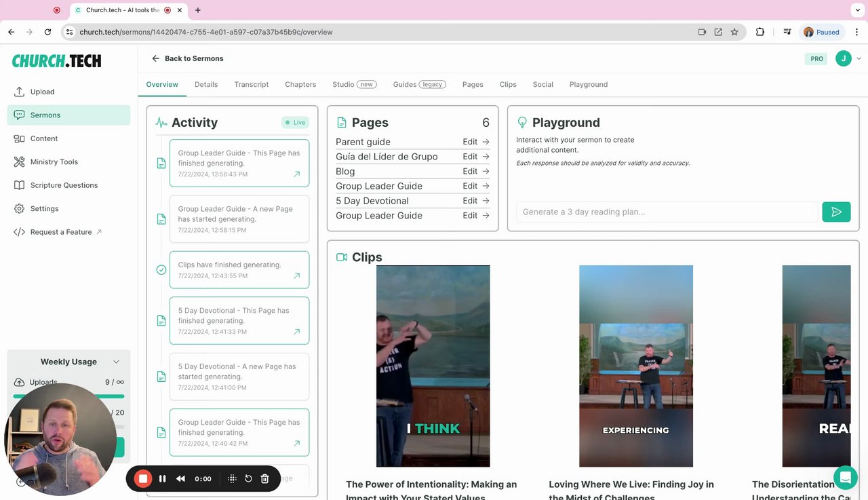Open the chat support widget
Image resolution: width=868 pixels, height=500 pixels.
(846, 478)
